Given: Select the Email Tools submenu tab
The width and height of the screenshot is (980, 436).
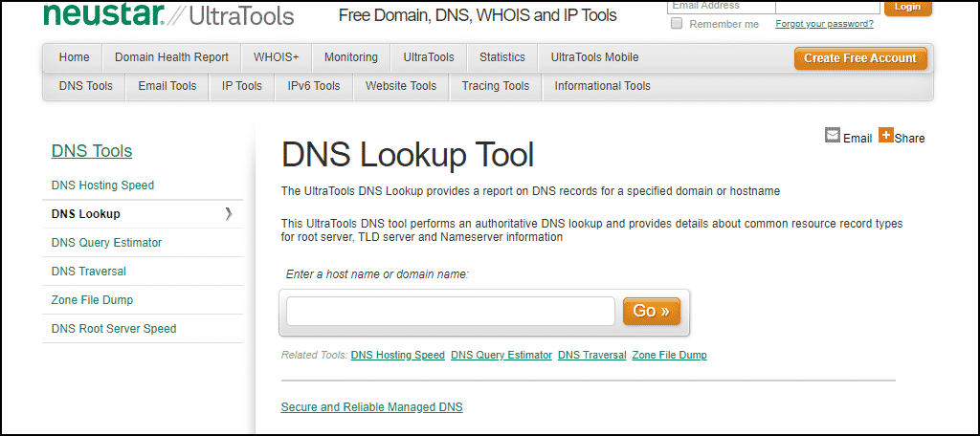Looking at the screenshot, I should (167, 86).
